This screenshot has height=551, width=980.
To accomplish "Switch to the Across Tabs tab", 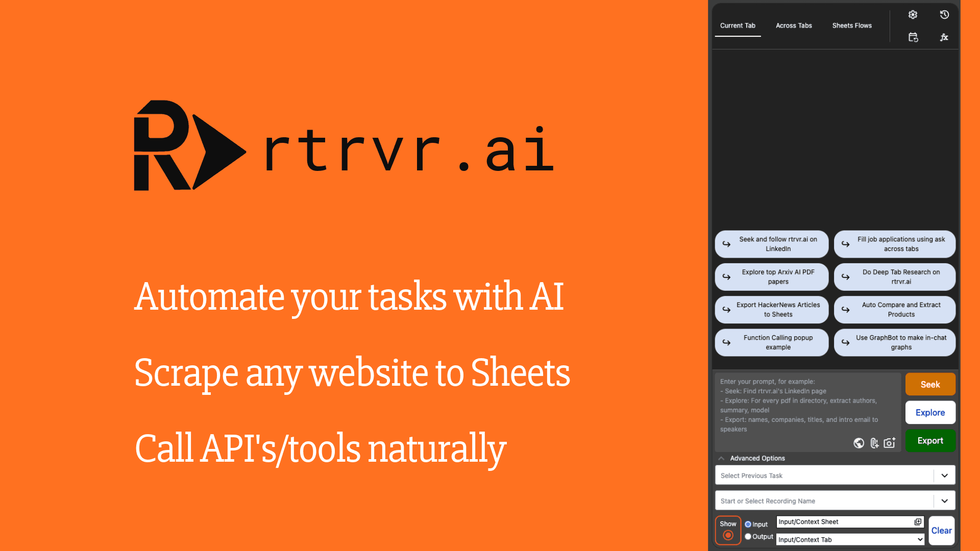I will 794,25.
